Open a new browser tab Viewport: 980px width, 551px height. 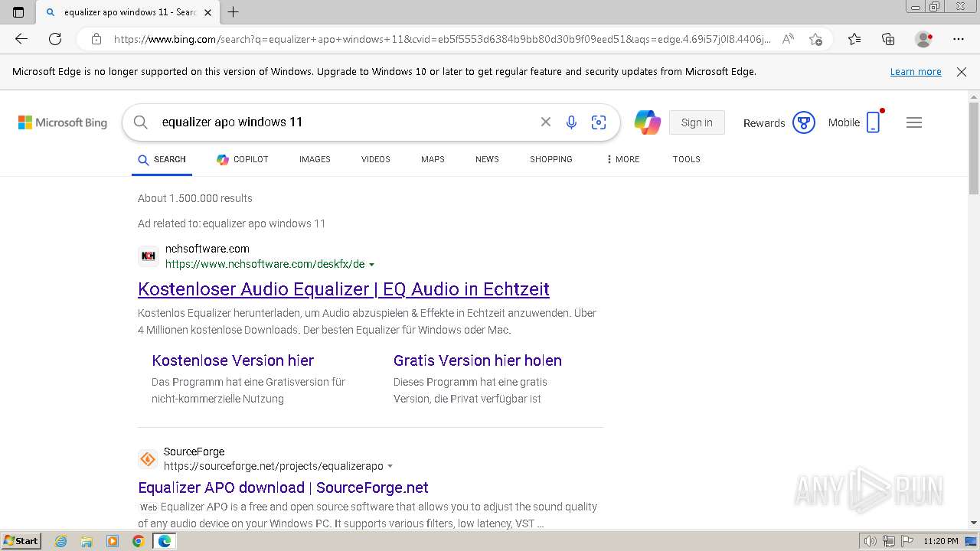point(234,12)
